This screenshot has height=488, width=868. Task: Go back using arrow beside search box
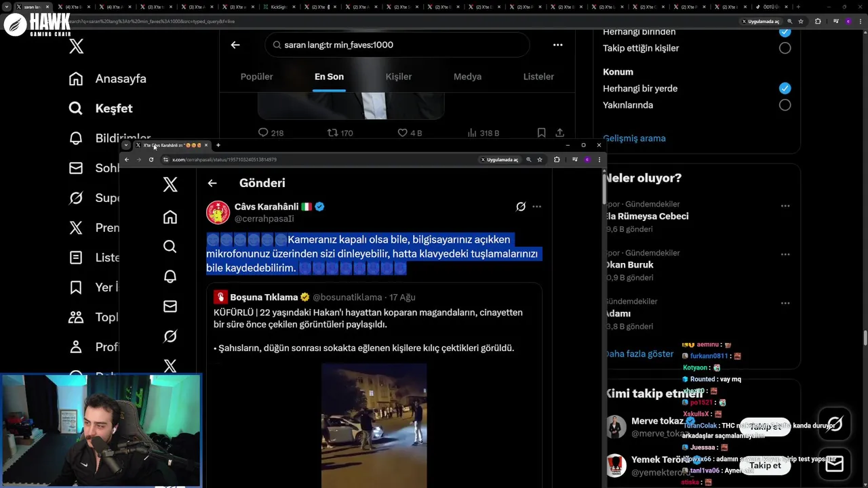[x=235, y=45]
